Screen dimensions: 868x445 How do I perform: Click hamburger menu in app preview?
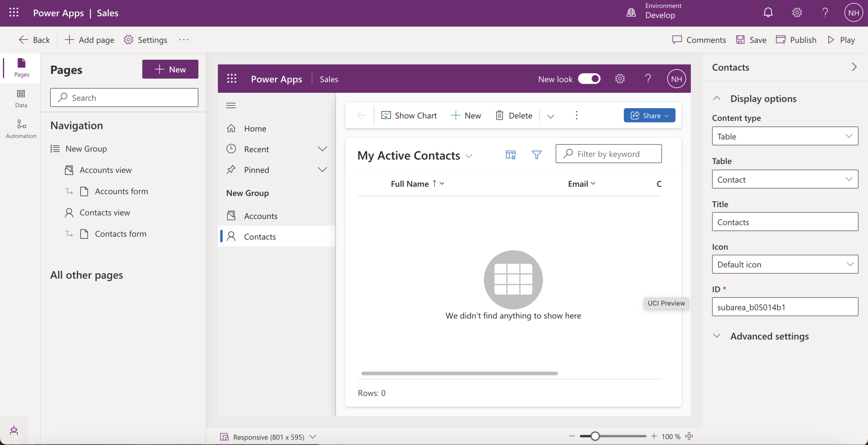[x=231, y=105]
